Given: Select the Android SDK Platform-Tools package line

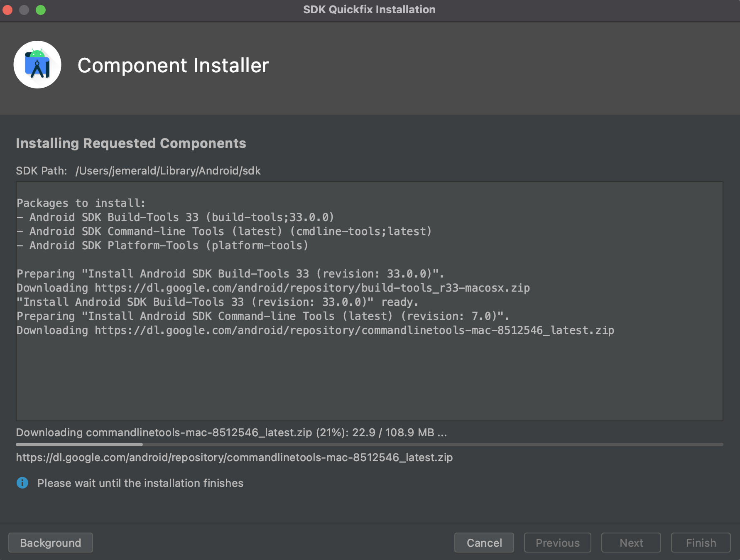Looking at the screenshot, I should (163, 246).
